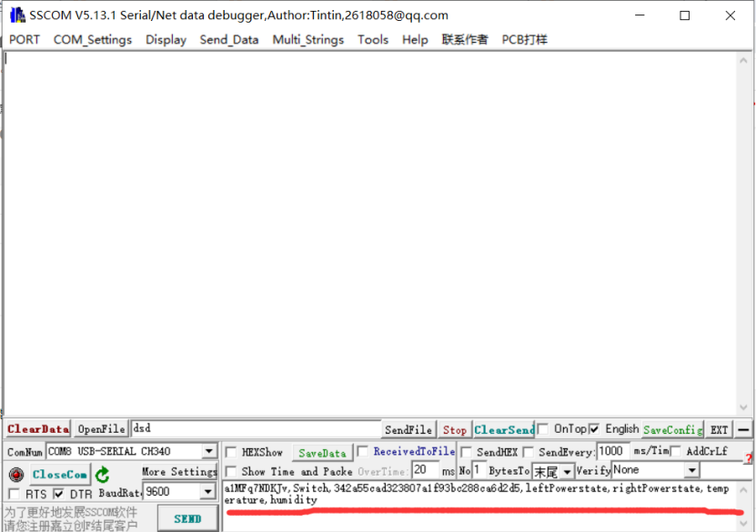Click the green refresh ports icon
Image resolution: width=756 pixels, height=532 pixels.
coord(102,475)
